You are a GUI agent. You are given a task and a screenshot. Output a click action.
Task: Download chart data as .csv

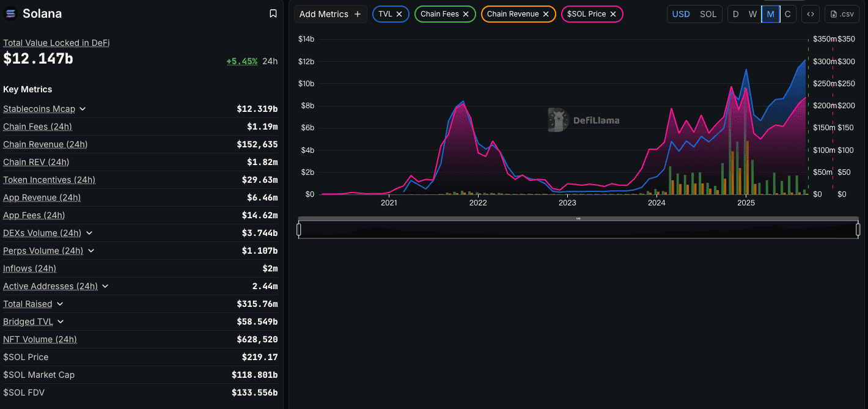coord(842,14)
